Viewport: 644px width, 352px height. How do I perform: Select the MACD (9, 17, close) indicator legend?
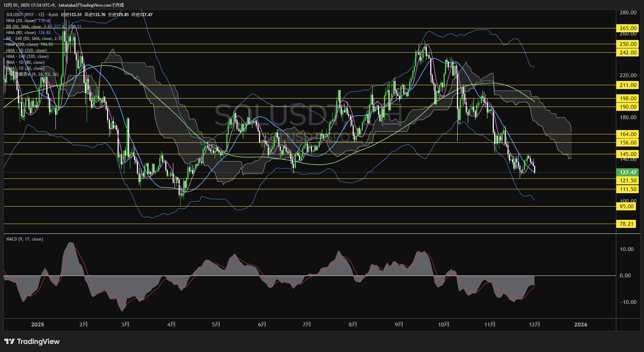pos(25,239)
